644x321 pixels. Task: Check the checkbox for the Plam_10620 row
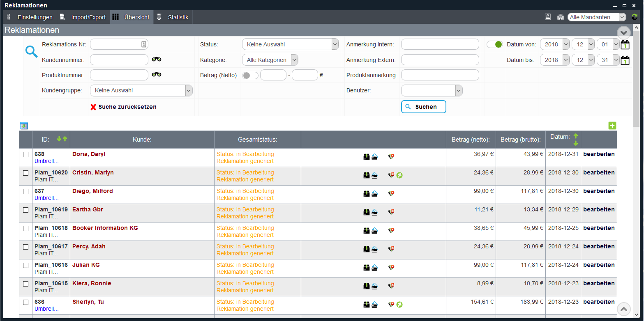click(x=25, y=173)
